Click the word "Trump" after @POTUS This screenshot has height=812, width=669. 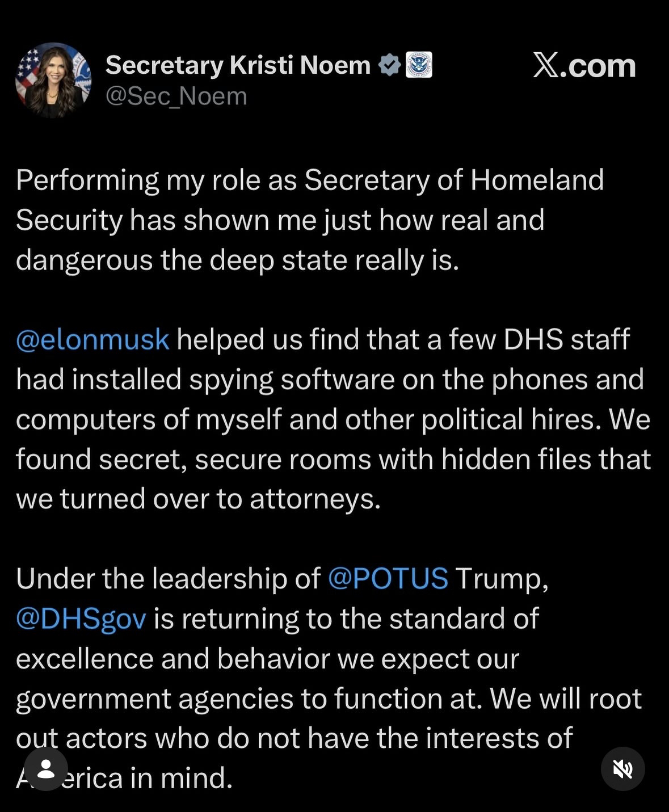click(502, 579)
